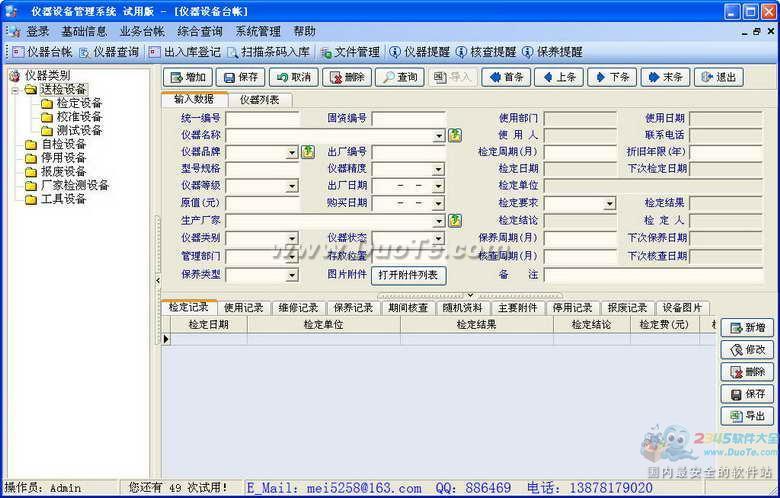Click the 退出 exit button

point(719,77)
